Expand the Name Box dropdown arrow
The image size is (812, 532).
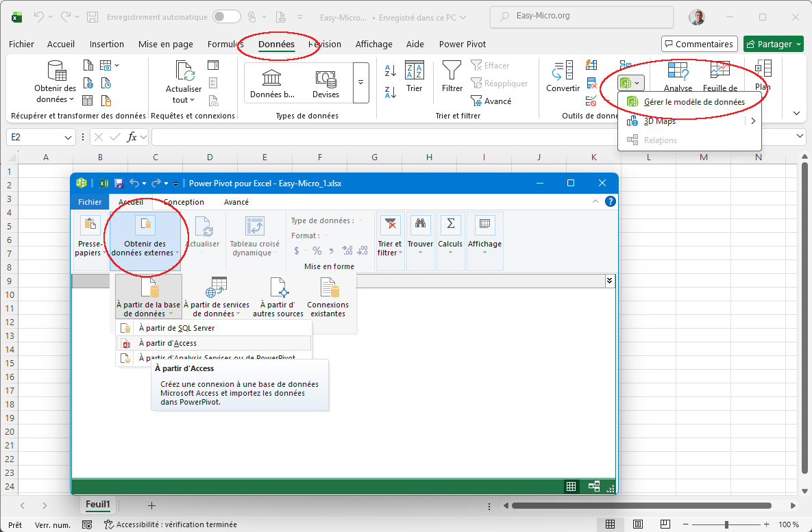click(69, 137)
